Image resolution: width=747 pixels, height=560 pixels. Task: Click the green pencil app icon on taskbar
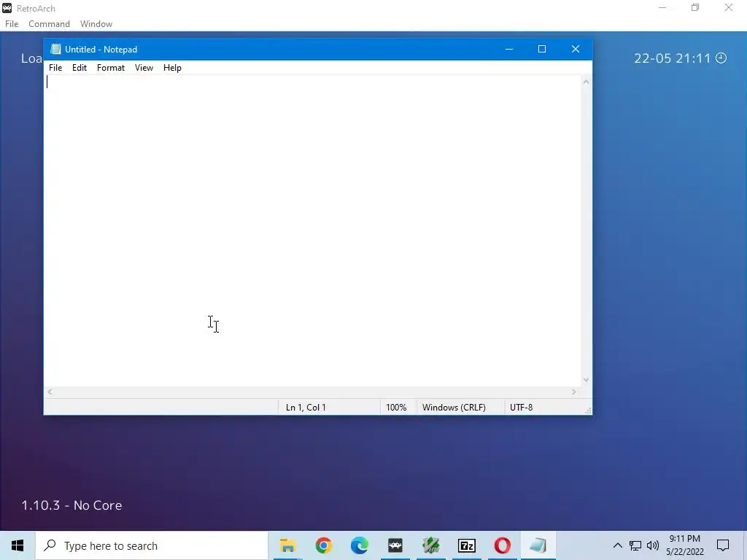coord(430,545)
